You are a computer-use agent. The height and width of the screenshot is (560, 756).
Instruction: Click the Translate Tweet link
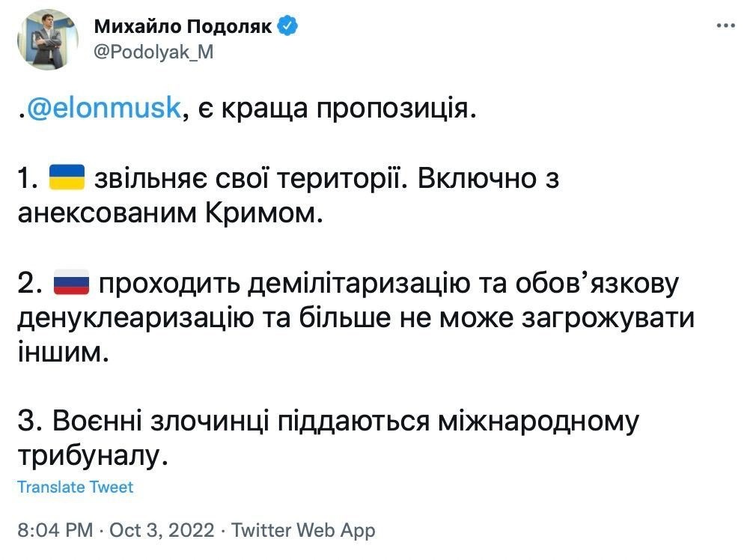(x=75, y=487)
